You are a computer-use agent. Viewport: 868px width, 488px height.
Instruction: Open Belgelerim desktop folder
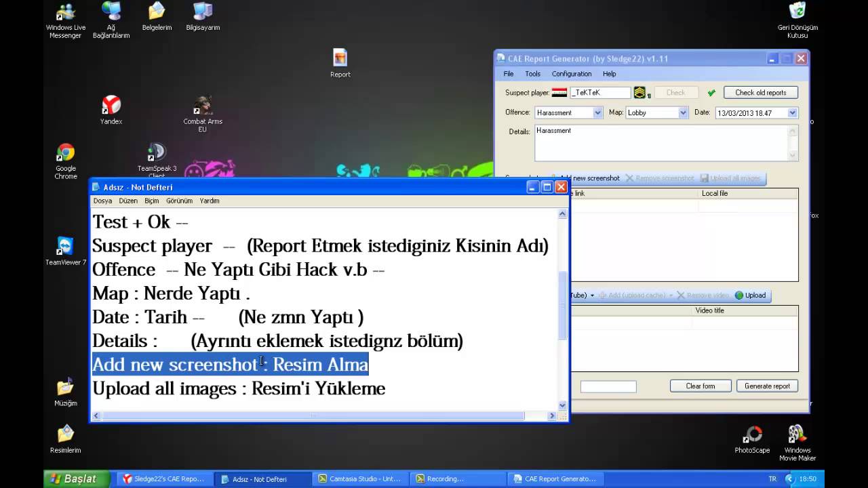[x=157, y=18]
